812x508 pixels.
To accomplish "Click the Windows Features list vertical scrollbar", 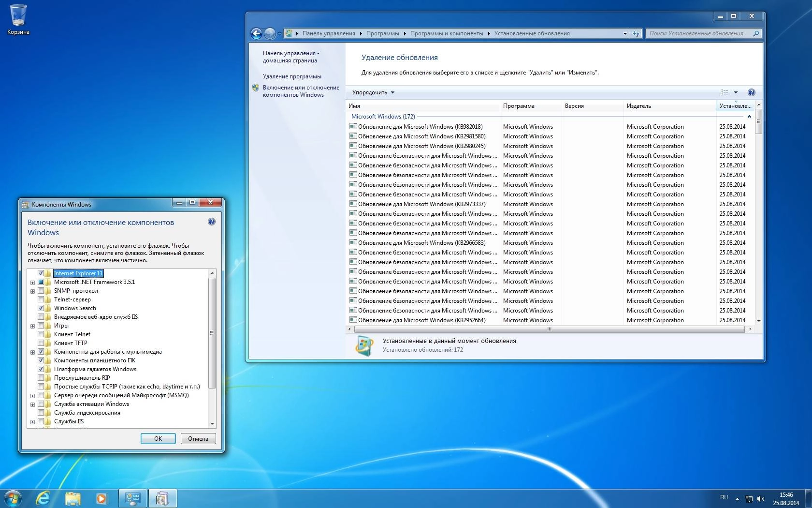I will coord(212,348).
